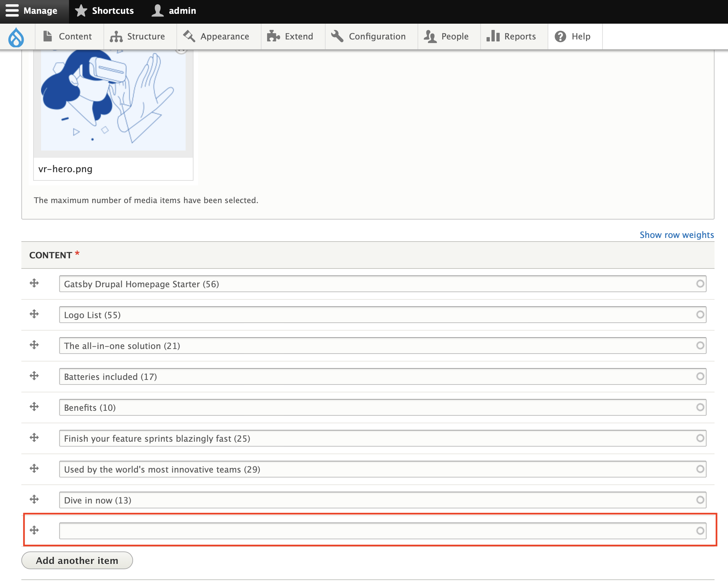Click drag handle for Dive in now row
The width and height of the screenshot is (728, 583).
pyautogui.click(x=34, y=499)
